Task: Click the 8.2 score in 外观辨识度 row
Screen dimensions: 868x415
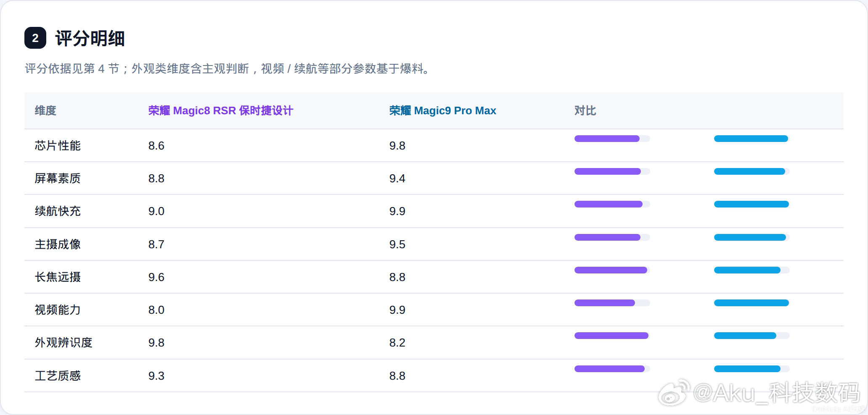Action: pyautogui.click(x=397, y=343)
